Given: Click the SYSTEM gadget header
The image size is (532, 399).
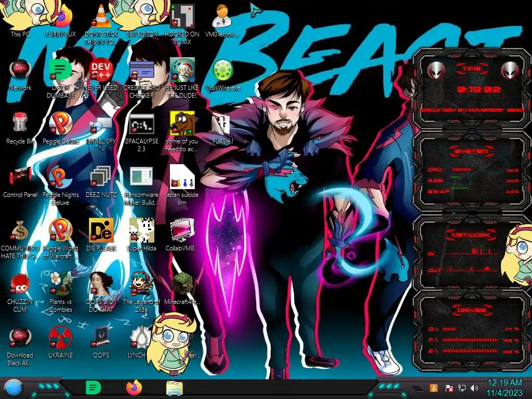Looking at the screenshot, I should tap(472, 151).
